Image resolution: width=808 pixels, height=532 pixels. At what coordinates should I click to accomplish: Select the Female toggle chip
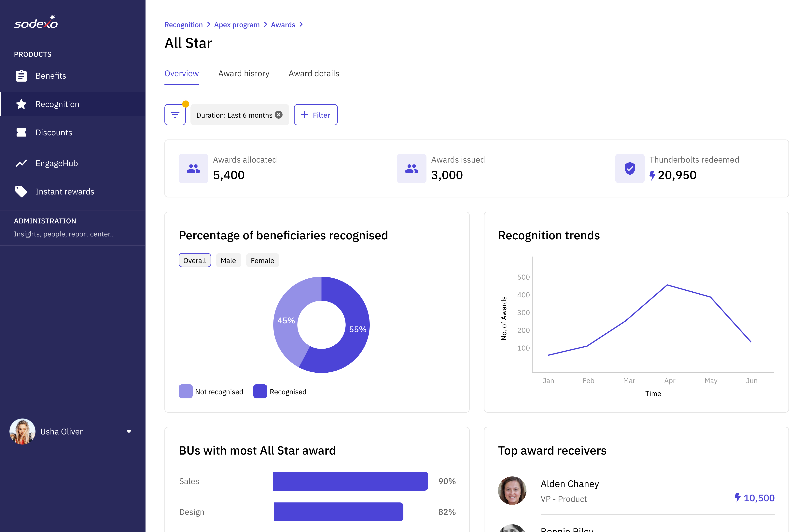[x=262, y=260]
